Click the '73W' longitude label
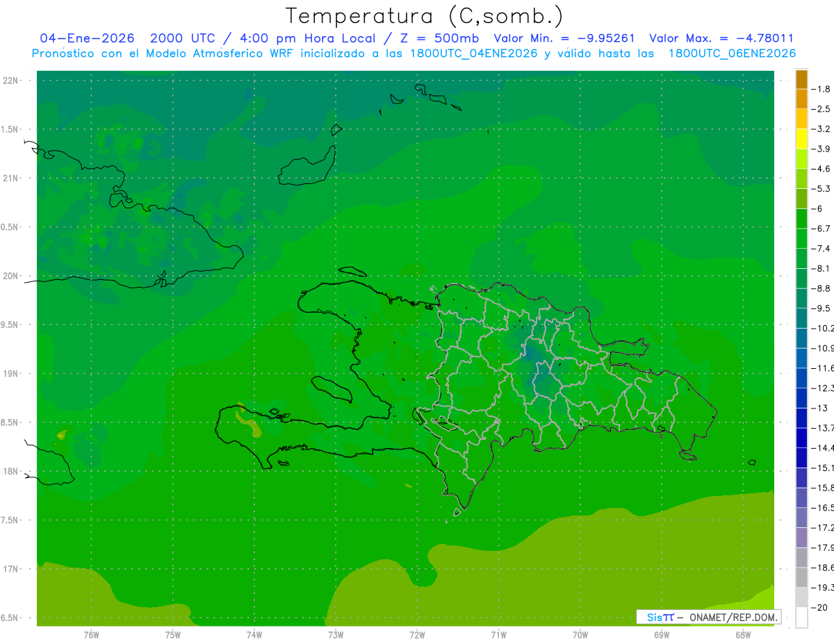The height and width of the screenshot is (644, 834). coord(336,635)
